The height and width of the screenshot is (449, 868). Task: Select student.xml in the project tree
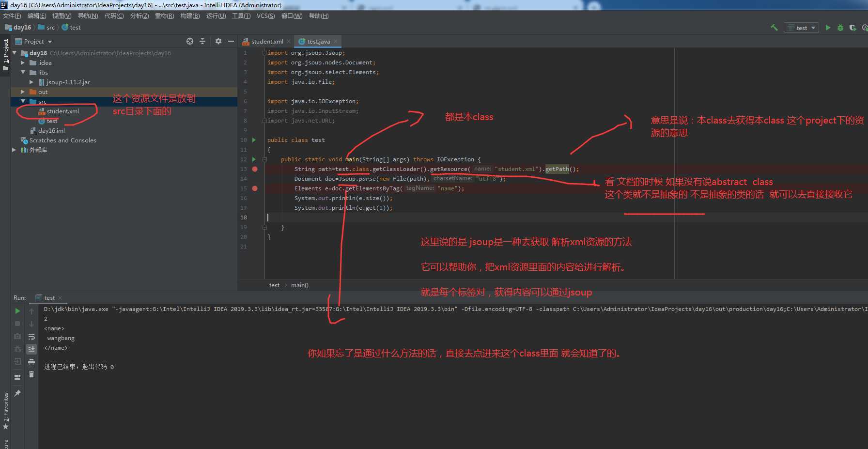point(62,111)
